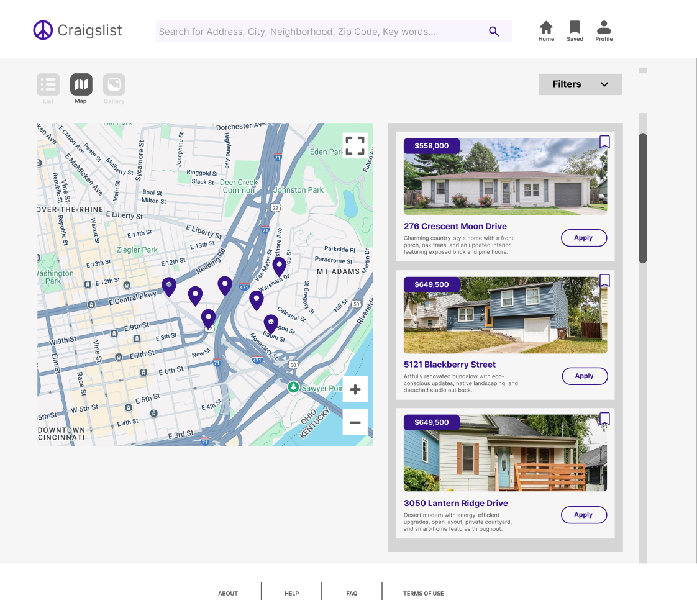Click the Craigslist peace sign logo
697x616 pixels.
click(43, 30)
